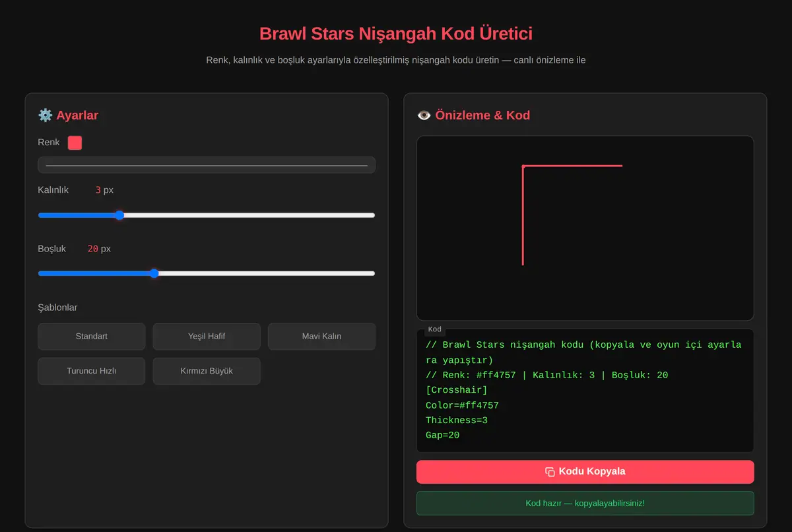792x532 pixels.
Task: Click the Kod label tag
Action: [x=434, y=329]
